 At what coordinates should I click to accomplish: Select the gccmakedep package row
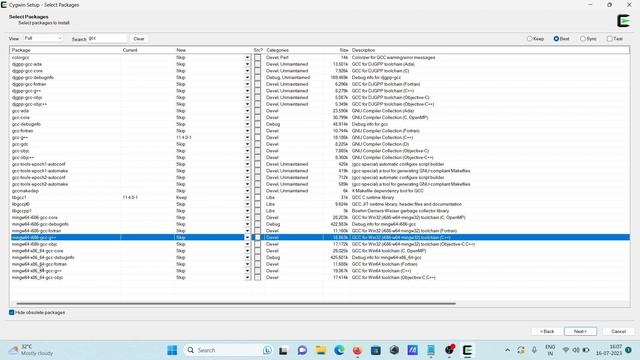(x=320, y=191)
